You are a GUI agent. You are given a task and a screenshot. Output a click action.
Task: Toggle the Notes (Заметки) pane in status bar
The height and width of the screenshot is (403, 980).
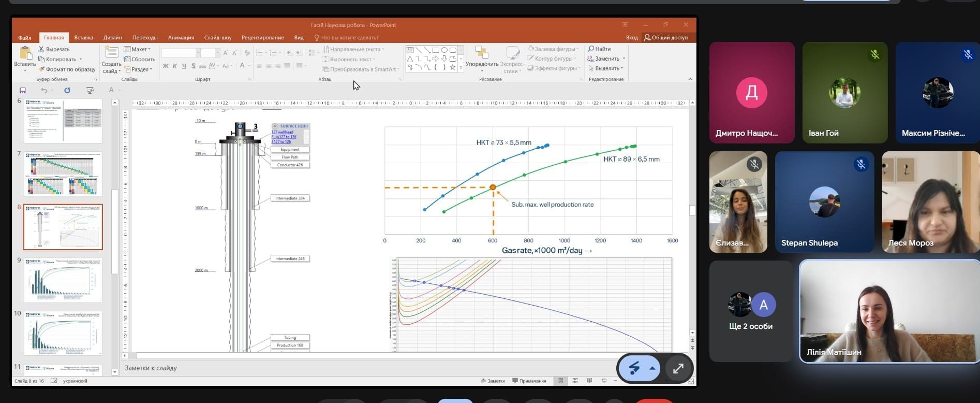point(492,381)
